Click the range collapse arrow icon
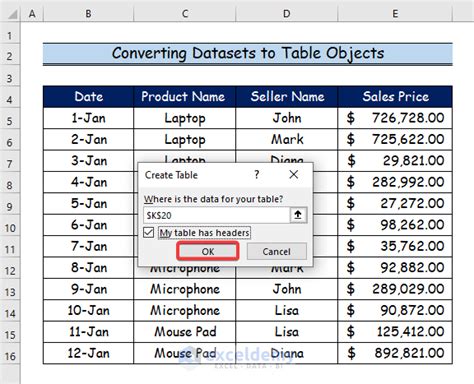This screenshot has width=474, height=384. tap(298, 215)
